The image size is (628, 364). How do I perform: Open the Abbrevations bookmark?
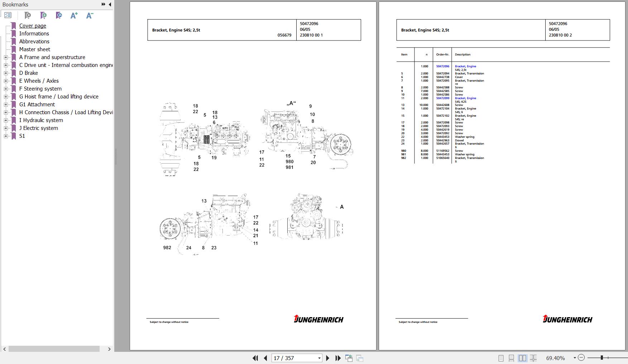coord(34,42)
